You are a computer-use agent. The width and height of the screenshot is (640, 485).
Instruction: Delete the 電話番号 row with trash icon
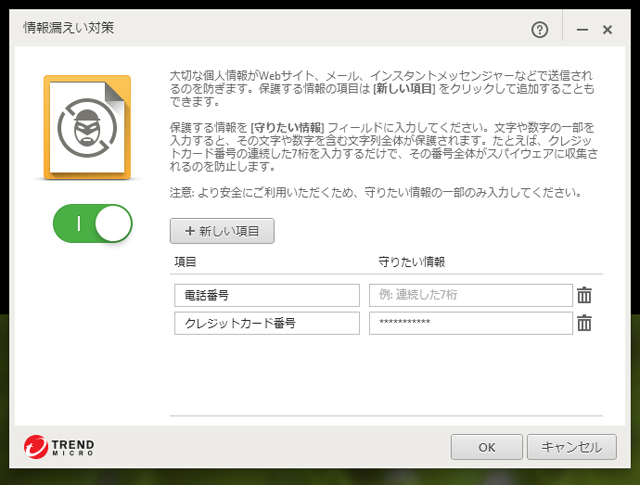tap(585, 295)
